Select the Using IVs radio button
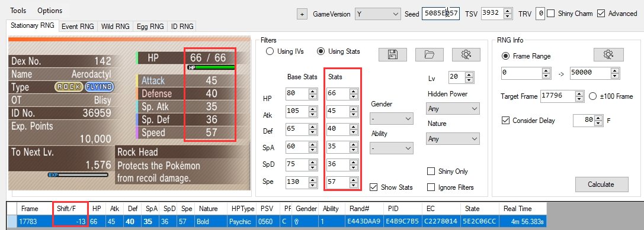Viewport: 644px width, 230px height. [x=270, y=51]
